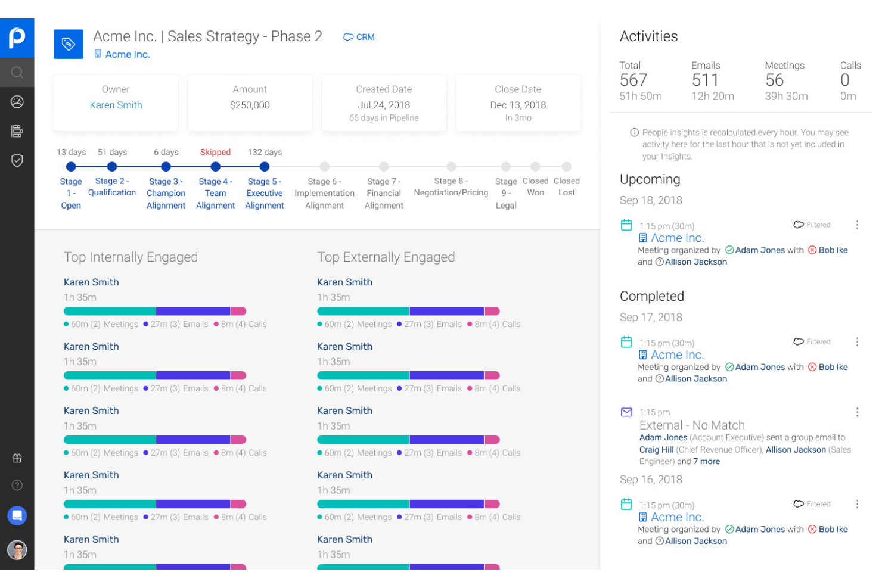Open Allison Jackson in Sep 16 meeting
The width and height of the screenshot is (882, 588).
tap(696, 541)
